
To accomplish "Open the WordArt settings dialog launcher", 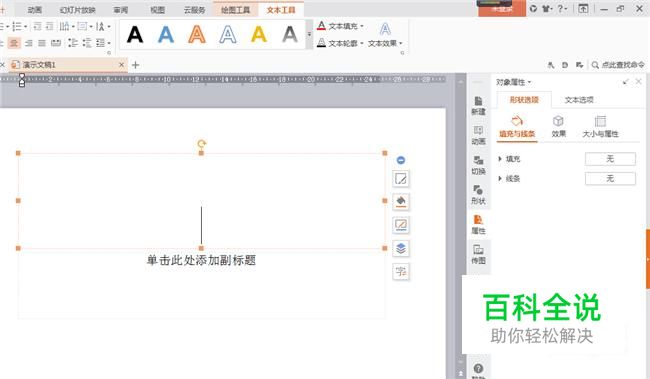I will point(402,53).
